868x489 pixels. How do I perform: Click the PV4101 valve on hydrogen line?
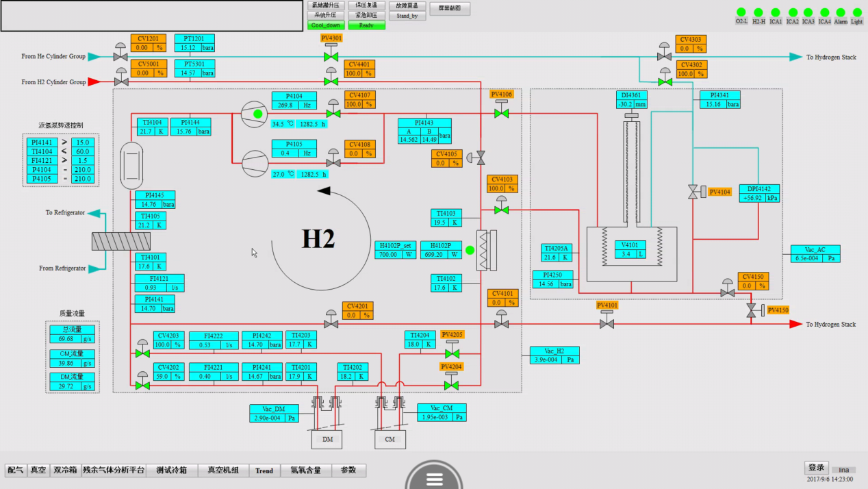click(x=607, y=323)
